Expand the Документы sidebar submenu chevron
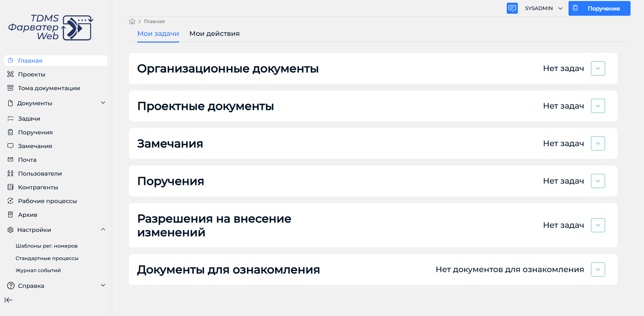Screen dimensions: 644x316 coord(103,103)
